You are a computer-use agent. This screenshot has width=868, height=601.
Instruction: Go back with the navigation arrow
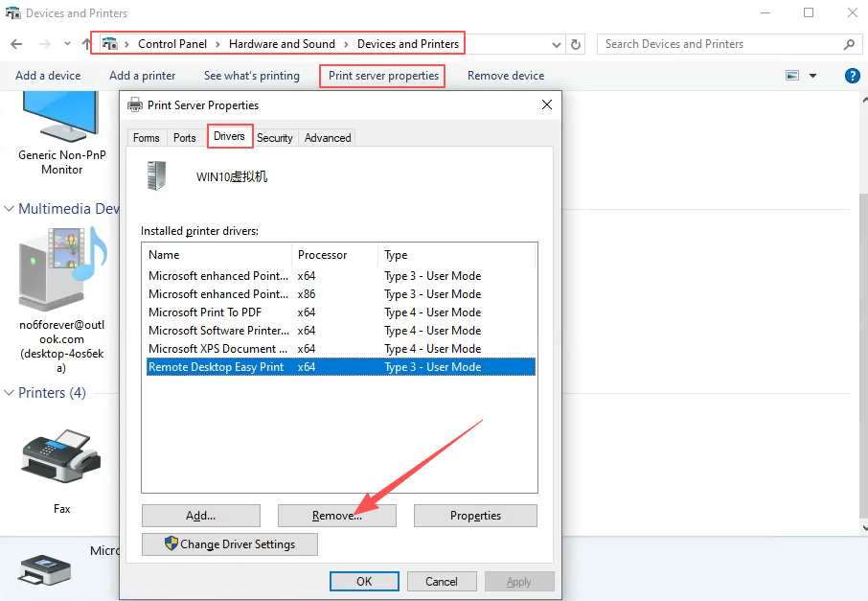pos(16,44)
